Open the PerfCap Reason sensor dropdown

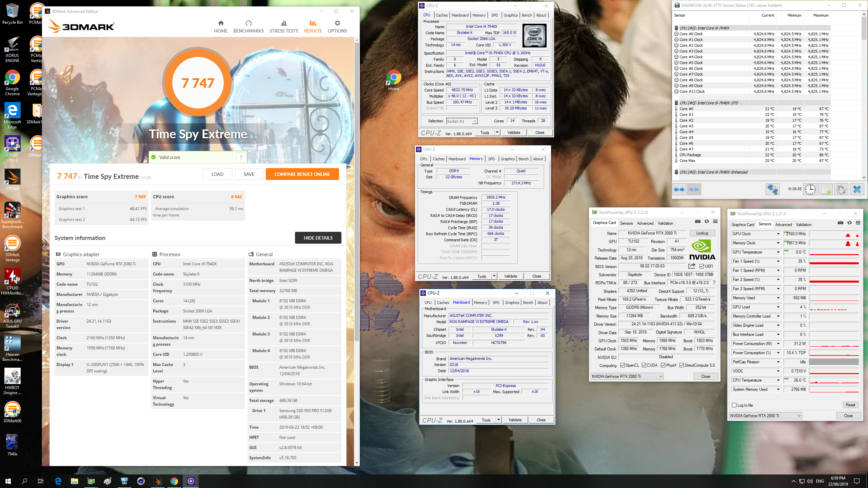(x=778, y=362)
